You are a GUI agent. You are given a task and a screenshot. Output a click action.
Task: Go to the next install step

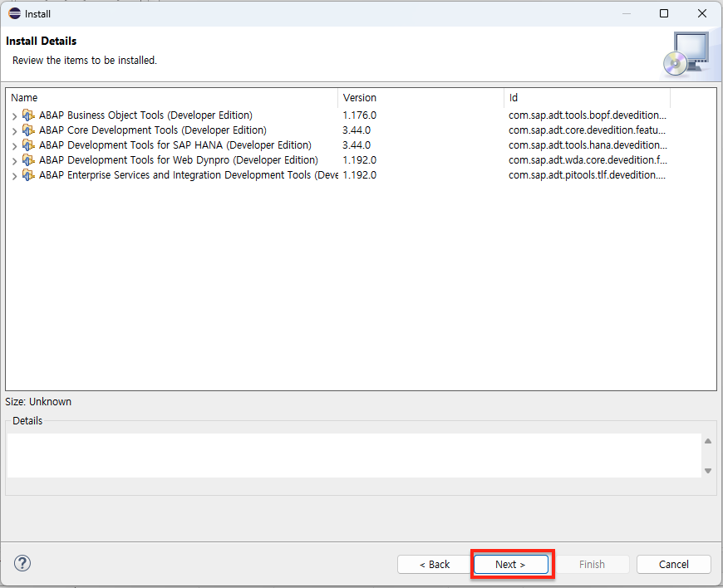pyautogui.click(x=511, y=564)
